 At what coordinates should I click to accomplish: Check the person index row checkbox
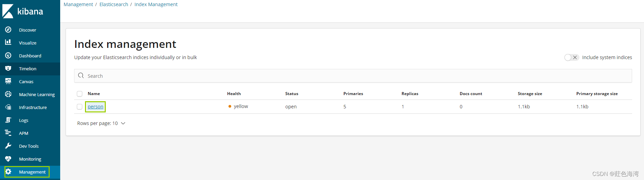click(80, 107)
